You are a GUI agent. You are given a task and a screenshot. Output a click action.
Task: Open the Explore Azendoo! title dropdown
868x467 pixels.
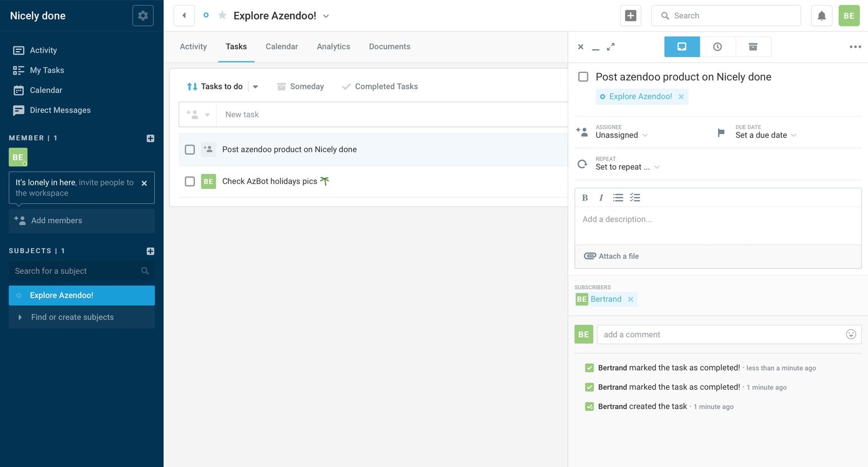click(326, 16)
